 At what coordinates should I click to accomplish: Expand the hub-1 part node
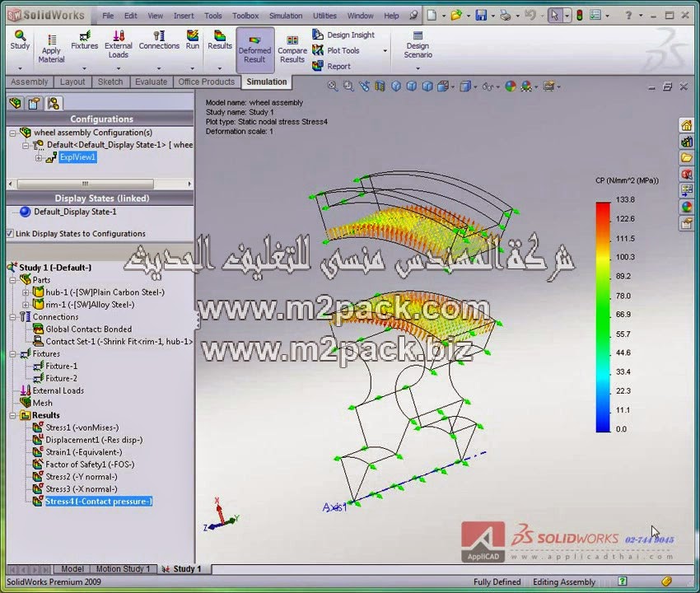pyautogui.click(x=26, y=292)
